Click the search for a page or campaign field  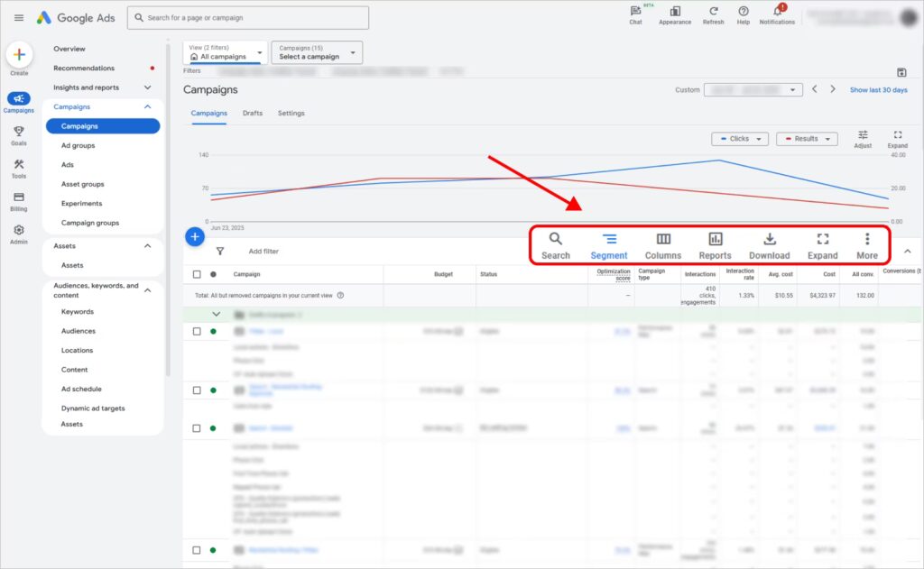[x=248, y=18]
